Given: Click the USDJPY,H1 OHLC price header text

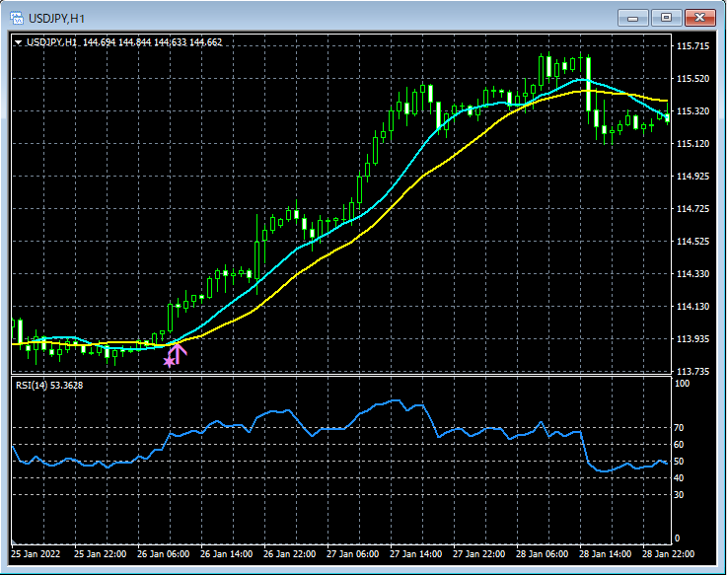Looking at the screenshot, I should [x=124, y=42].
